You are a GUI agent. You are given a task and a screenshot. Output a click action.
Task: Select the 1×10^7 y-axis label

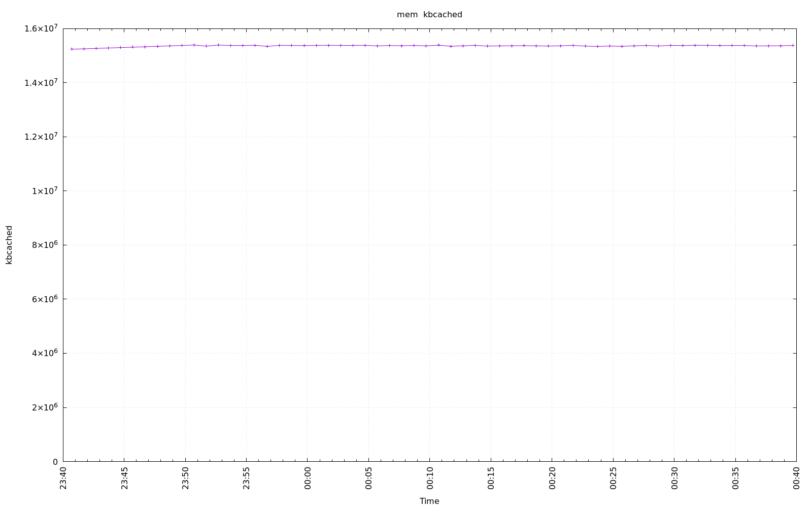click(45, 191)
